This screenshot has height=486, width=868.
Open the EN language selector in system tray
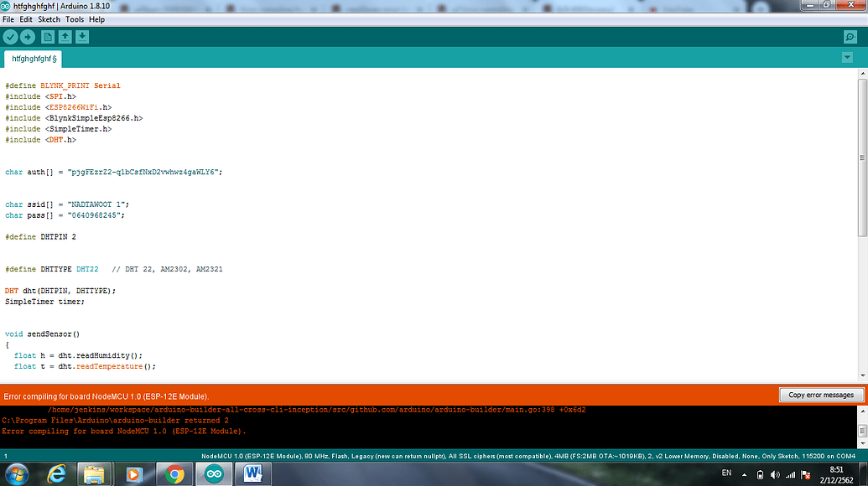point(726,473)
